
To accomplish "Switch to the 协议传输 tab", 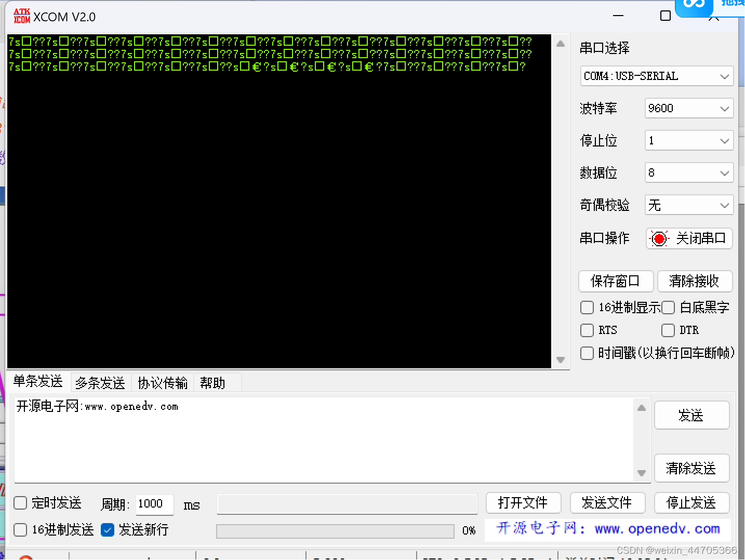I will [x=162, y=383].
